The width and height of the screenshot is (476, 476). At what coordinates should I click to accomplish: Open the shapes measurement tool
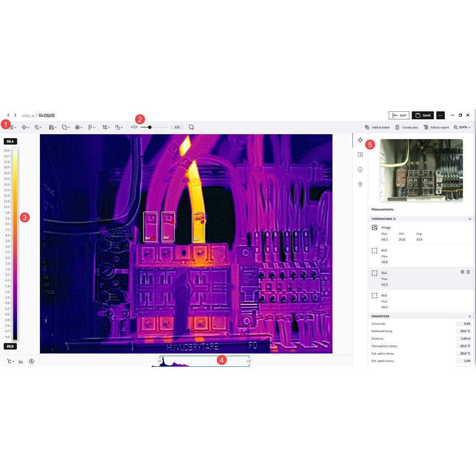(38, 127)
